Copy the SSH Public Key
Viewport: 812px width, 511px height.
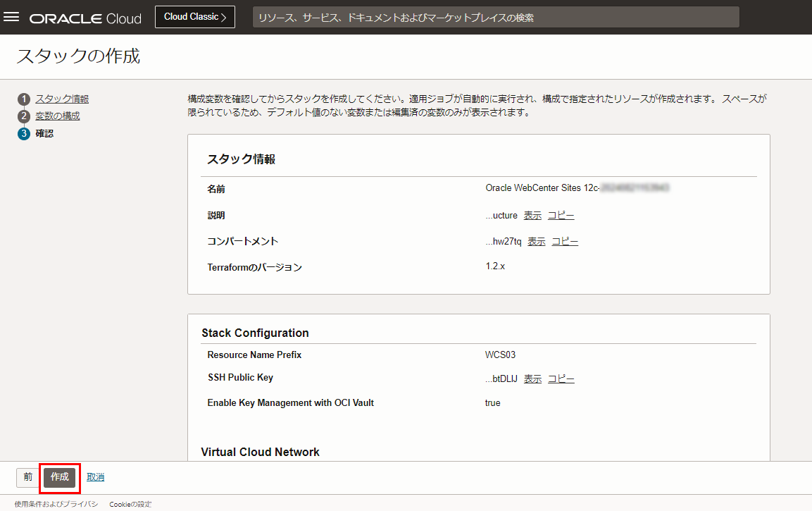561,379
